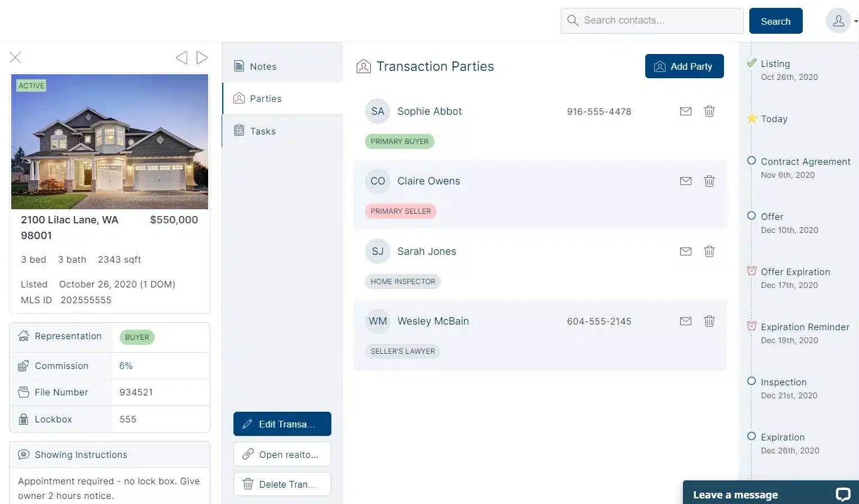The height and width of the screenshot is (504, 859).
Task: Click the email icon for Sophie Abbot
Action: click(x=685, y=111)
